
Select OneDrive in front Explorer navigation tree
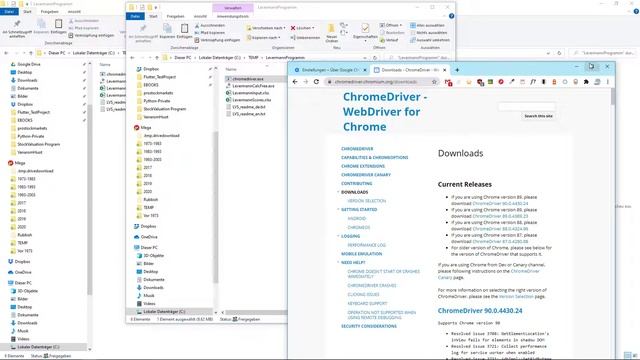146,237
